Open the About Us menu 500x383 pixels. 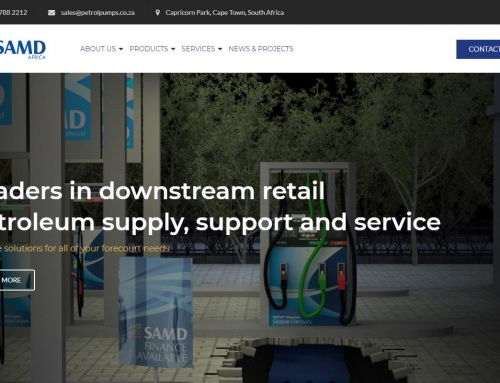point(101,49)
